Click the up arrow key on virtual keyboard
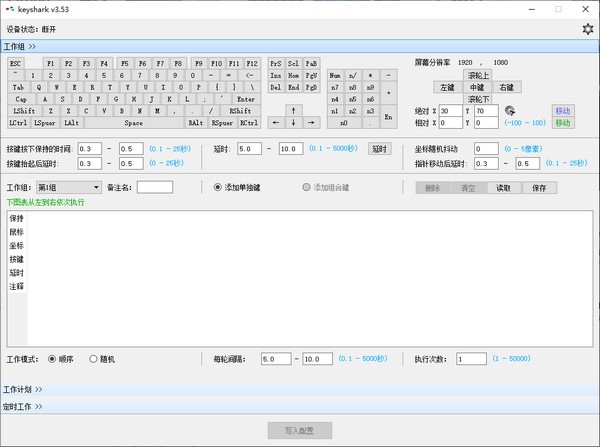This screenshot has width=600, height=447. 292,110
